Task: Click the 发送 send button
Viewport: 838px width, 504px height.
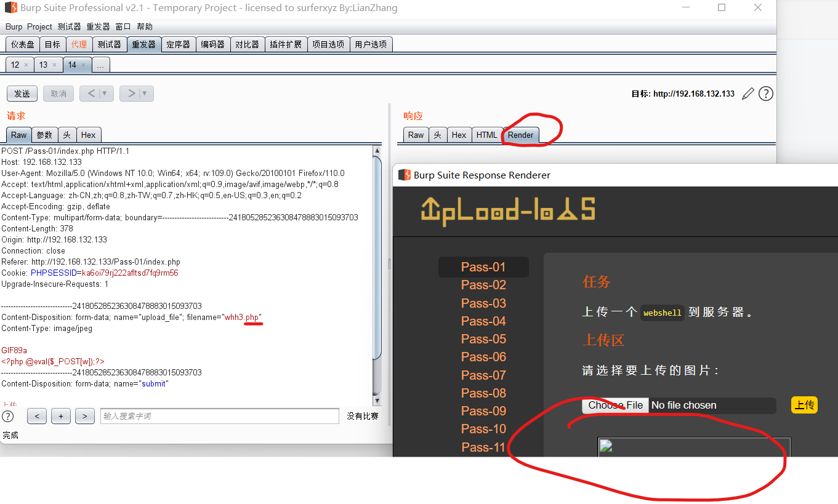Action: point(22,94)
